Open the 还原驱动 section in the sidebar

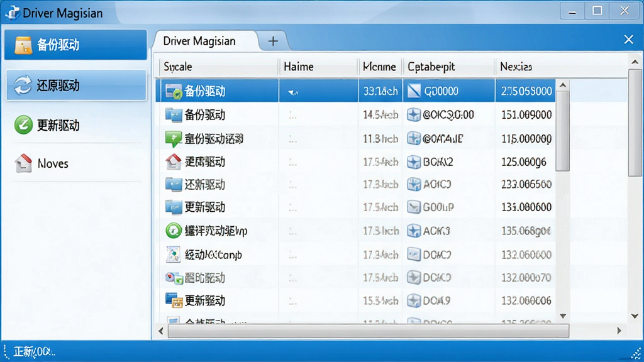[x=76, y=85]
